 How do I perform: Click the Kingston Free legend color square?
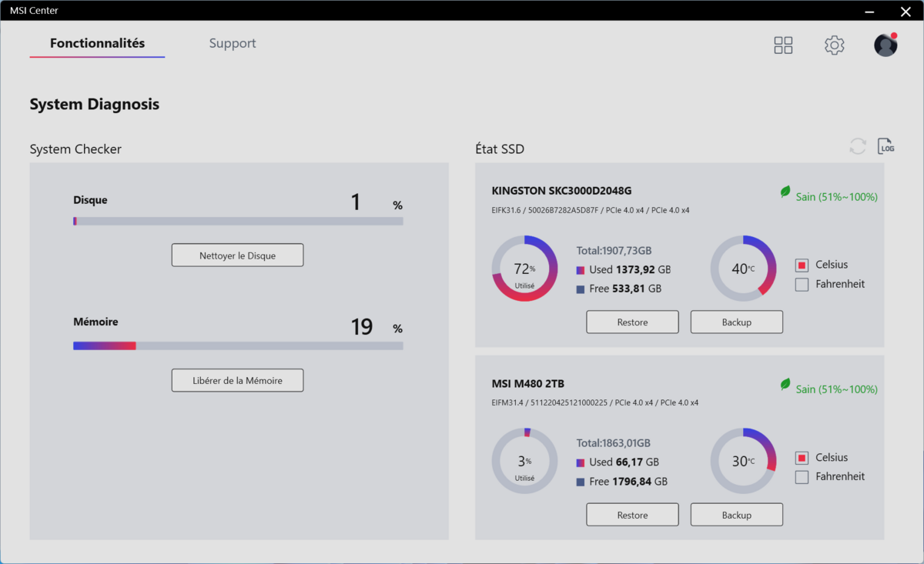(581, 289)
